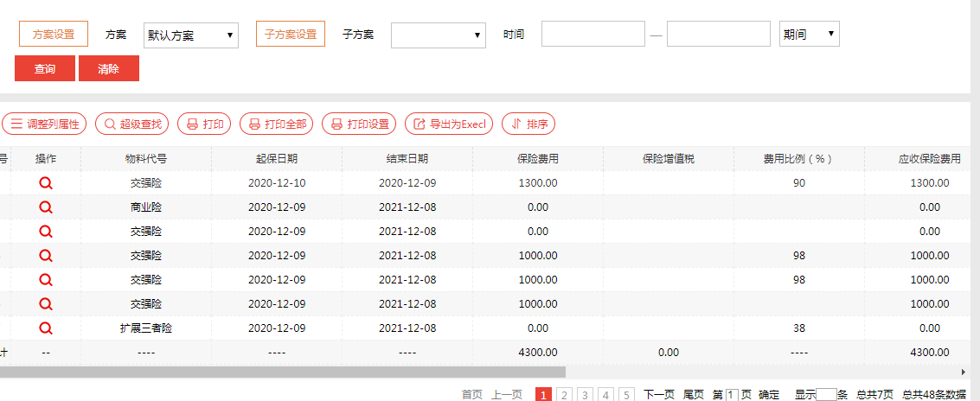Click the 费用比例 value 38
980x401 pixels.
(799, 328)
